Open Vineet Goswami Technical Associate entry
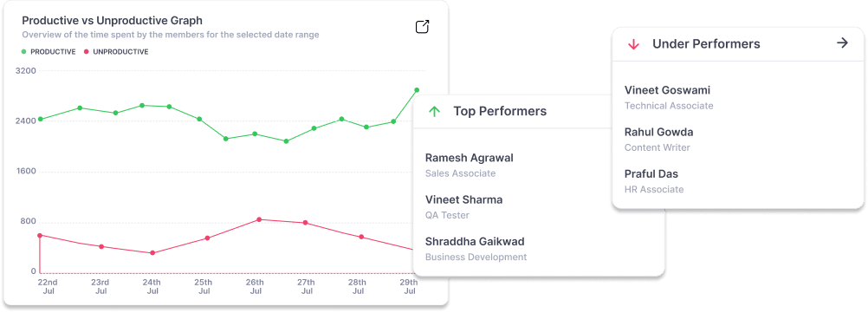Viewport: 868px width, 313px height. pyautogui.click(x=669, y=97)
